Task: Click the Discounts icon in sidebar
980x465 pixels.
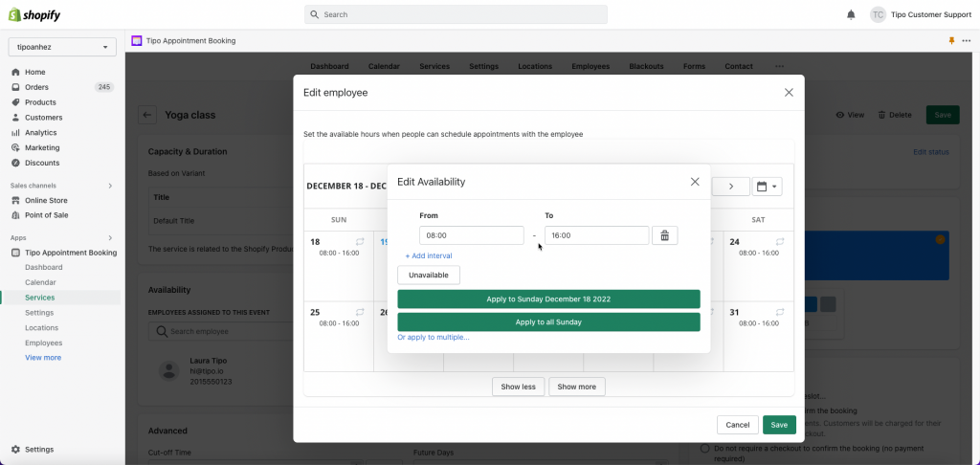Action: 15,163
